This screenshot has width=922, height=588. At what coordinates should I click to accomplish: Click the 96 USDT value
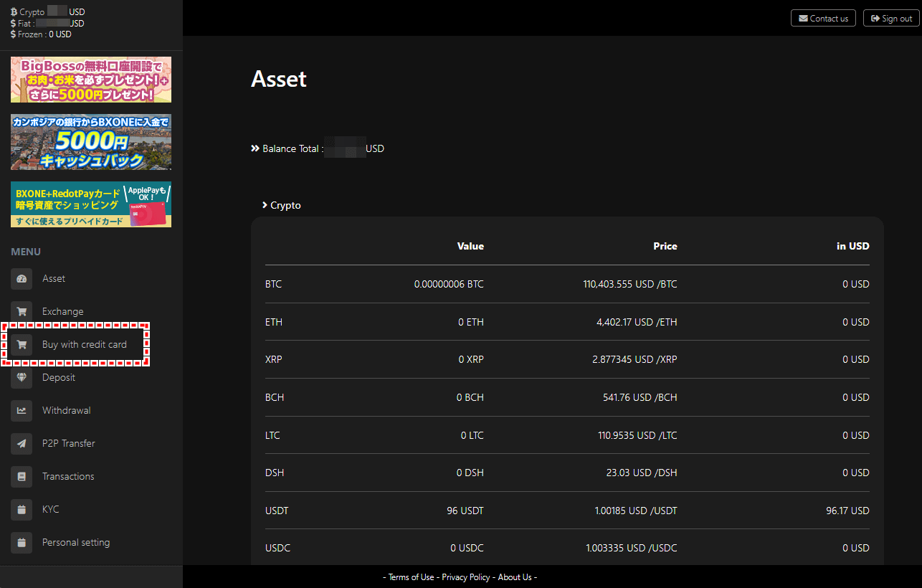(465, 511)
